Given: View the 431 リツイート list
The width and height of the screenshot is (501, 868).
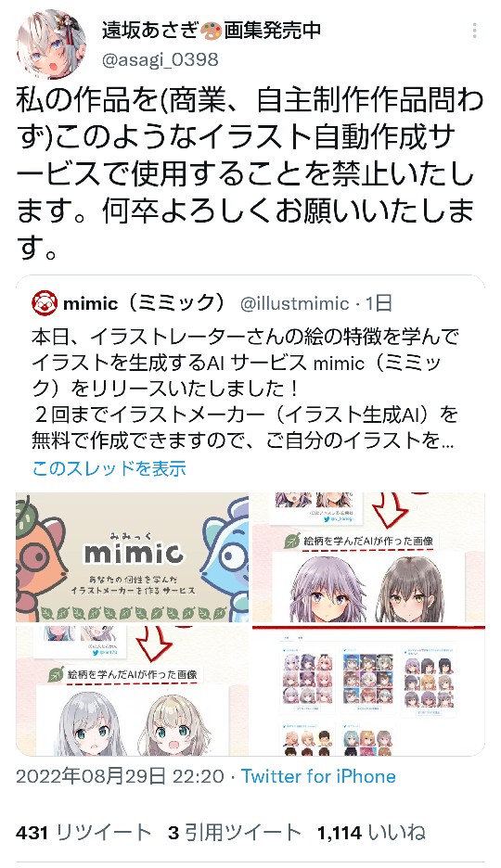Looking at the screenshot, I should [x=83, y=833].
